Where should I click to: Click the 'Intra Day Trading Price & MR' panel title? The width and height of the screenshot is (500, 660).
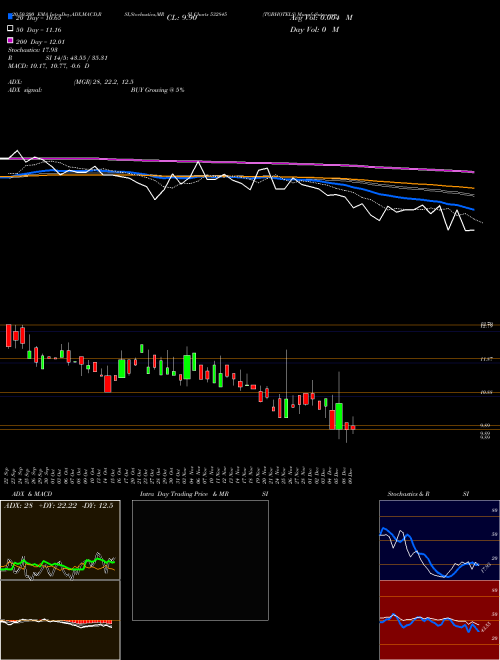(x=184, y=494)
